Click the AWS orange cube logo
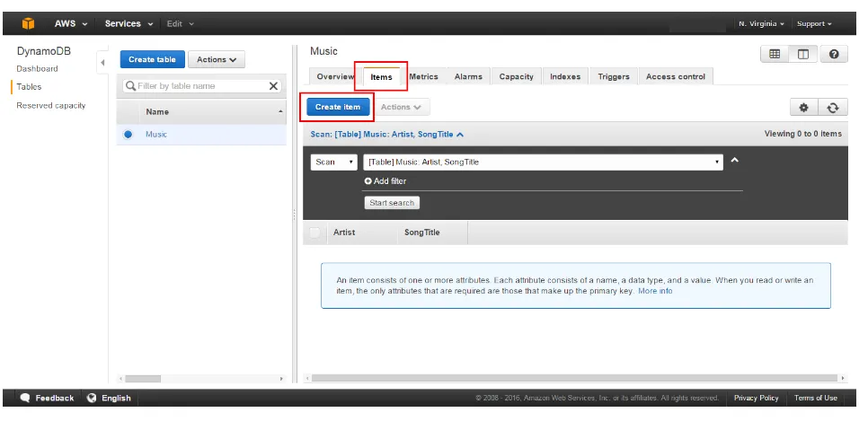 click(x=28, y=23)
